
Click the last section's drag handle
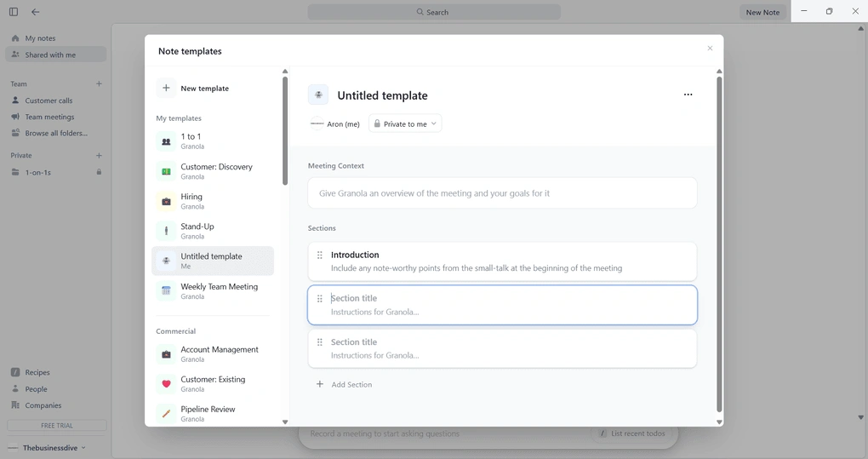[x=319, y=342]
